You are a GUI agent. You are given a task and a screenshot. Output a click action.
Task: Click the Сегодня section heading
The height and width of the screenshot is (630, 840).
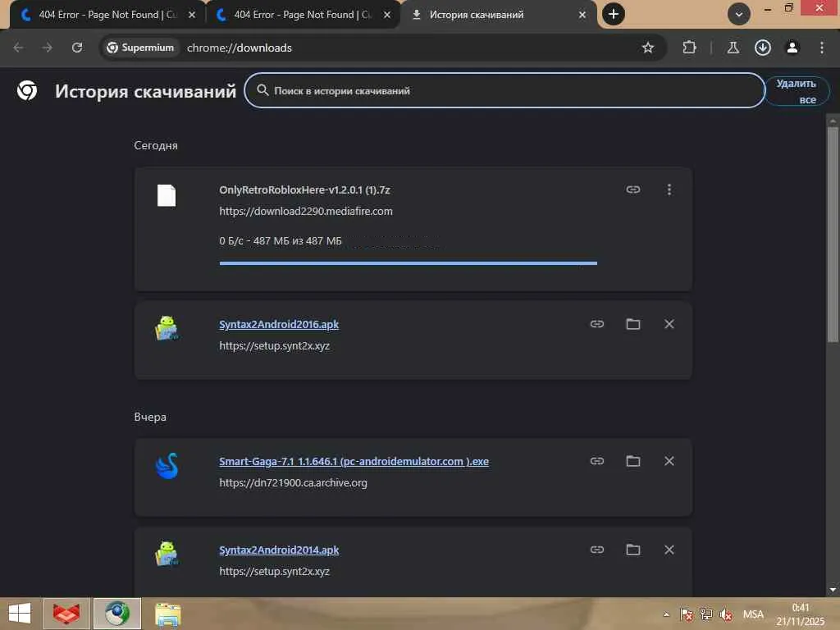pyautogui.click(x=155, y=145)
